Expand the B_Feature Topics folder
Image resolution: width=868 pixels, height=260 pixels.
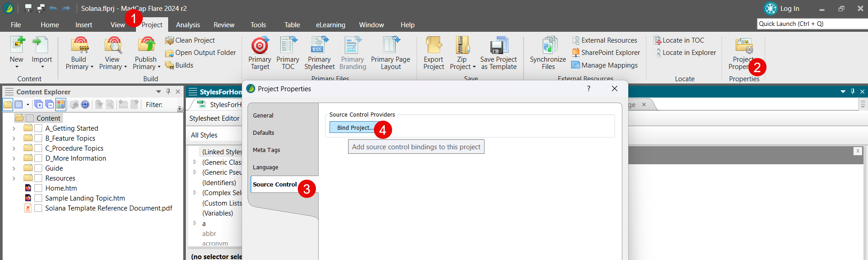(x=14, y=138)
